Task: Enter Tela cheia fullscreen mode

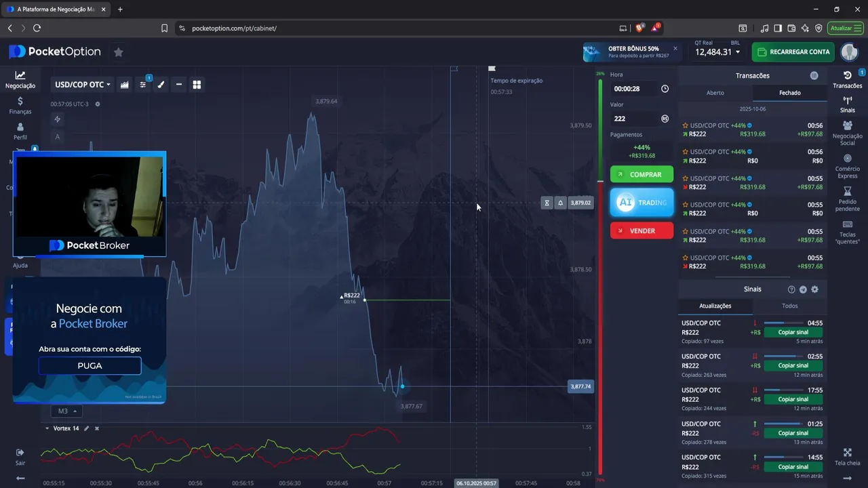Action: pos(848,457)
